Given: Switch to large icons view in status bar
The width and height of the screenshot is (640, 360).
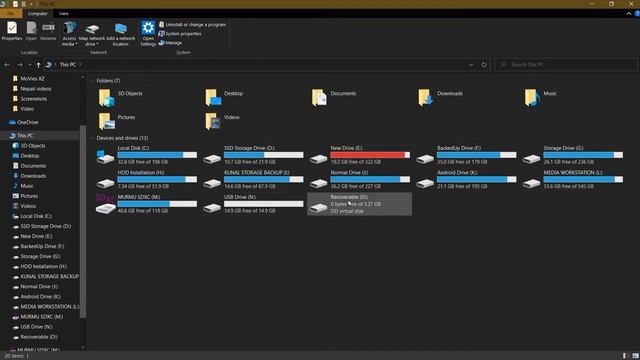Looking at the screenshot, I should tap(635, 356).
